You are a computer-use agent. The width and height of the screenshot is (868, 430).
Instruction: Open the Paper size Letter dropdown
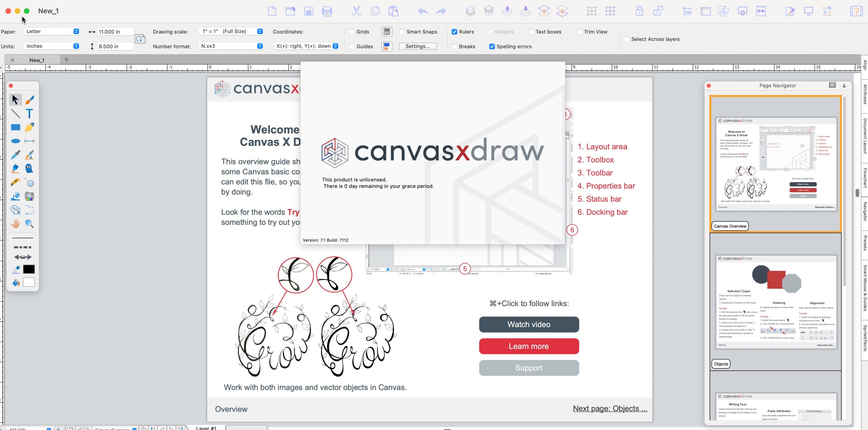click(x=52, y=31)
